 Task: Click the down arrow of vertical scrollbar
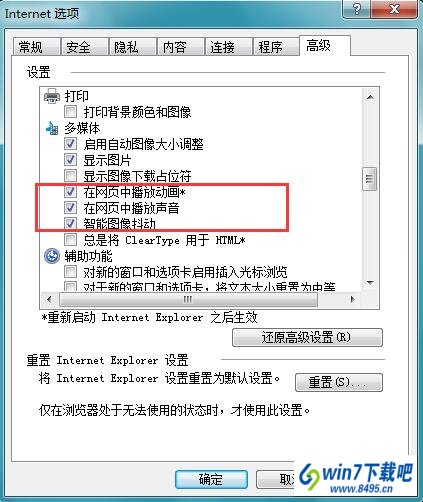pyautogui.click(x=370, y=283)
